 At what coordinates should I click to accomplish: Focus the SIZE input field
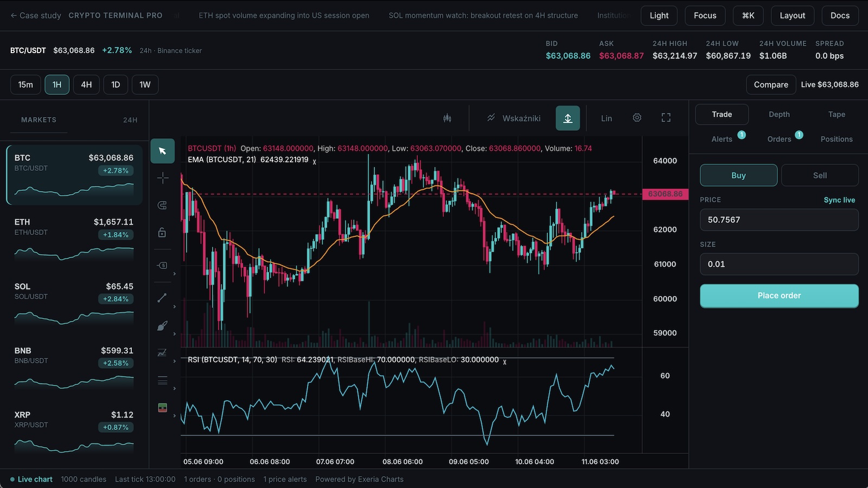(x=779, y=264)
